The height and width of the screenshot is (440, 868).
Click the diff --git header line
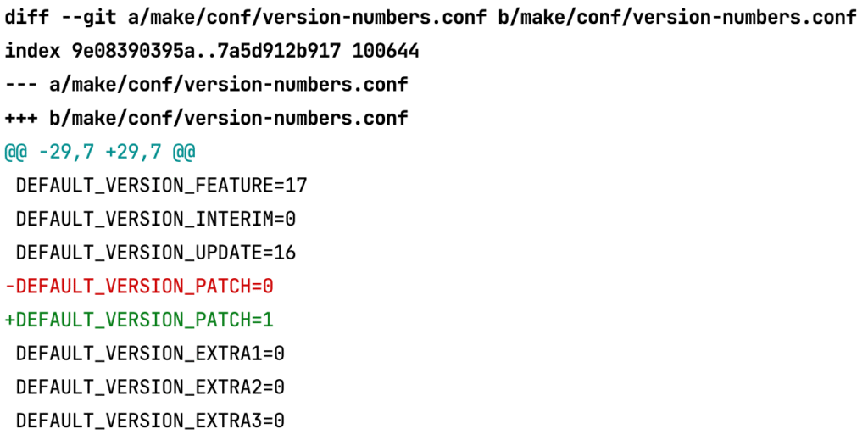(339, 18)
